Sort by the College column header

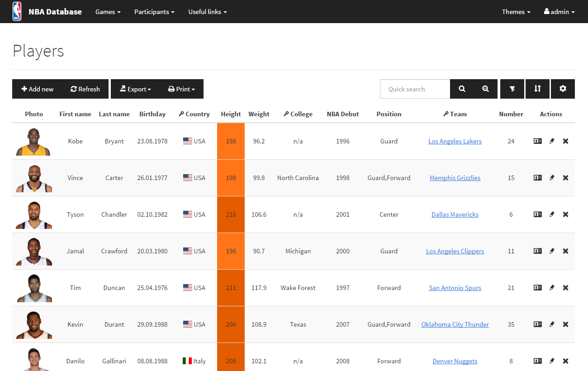tap(298, 114)
